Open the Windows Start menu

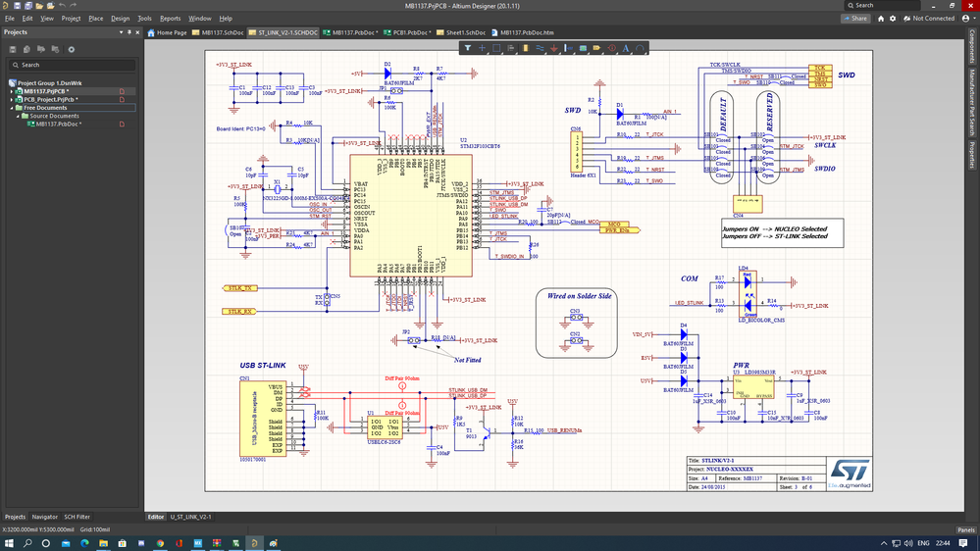(9, 543)
